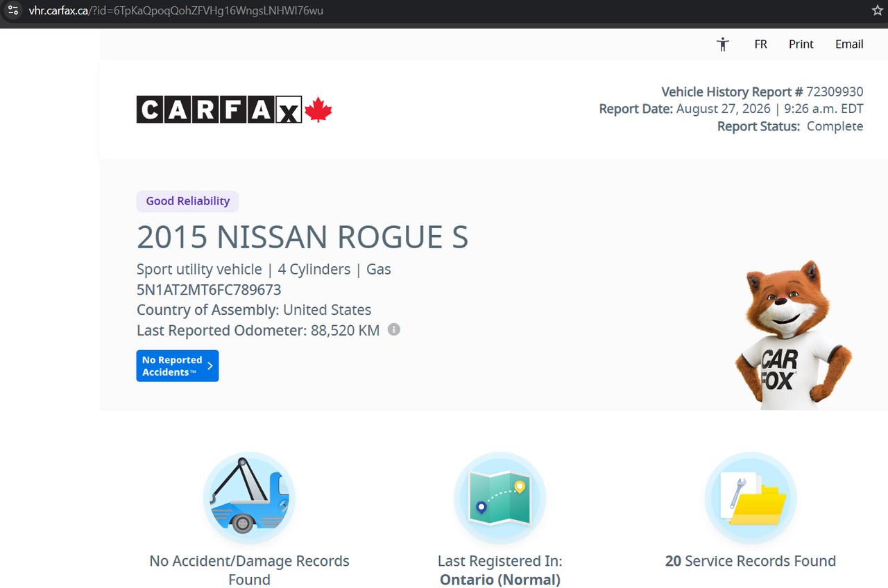Click the Sport utility vehicle 4 Cylinders Gas line
888x588 pixels.
264,269
